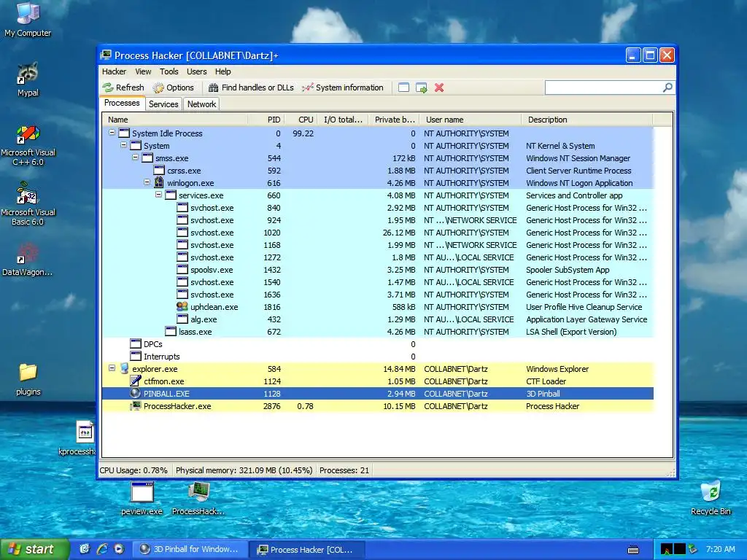This screenshot has width=747, height=560.
Task: Click the My Computer desktop icon
Action: (28, 20)
